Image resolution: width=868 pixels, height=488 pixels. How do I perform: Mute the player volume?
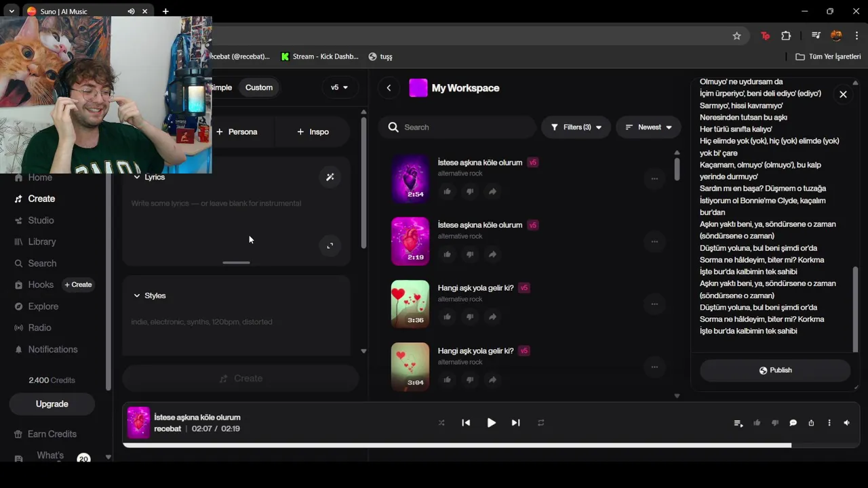tap(847, 423)
